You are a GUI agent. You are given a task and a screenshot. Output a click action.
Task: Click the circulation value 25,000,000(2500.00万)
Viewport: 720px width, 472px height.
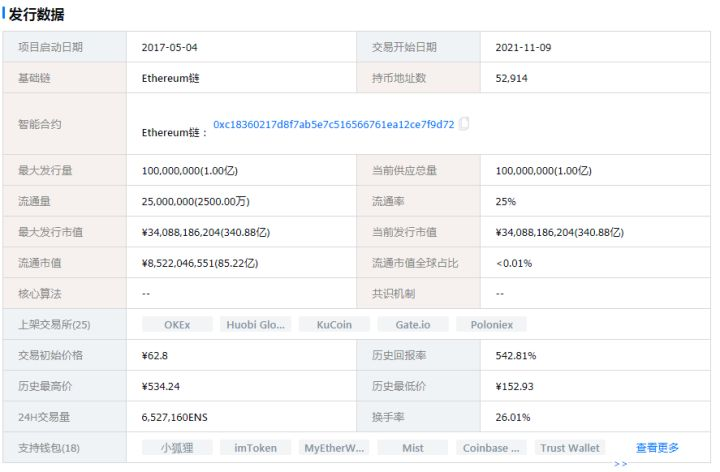click(196, 202)
